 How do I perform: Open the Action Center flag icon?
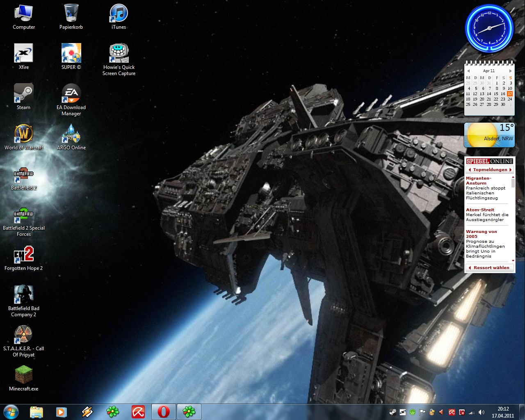422,412
